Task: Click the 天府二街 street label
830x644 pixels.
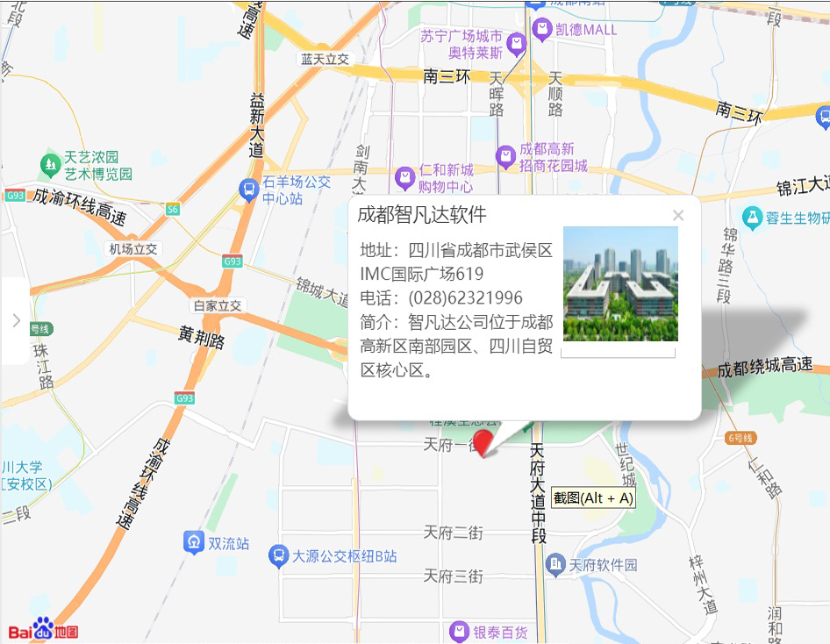Action: pos(453,533)
